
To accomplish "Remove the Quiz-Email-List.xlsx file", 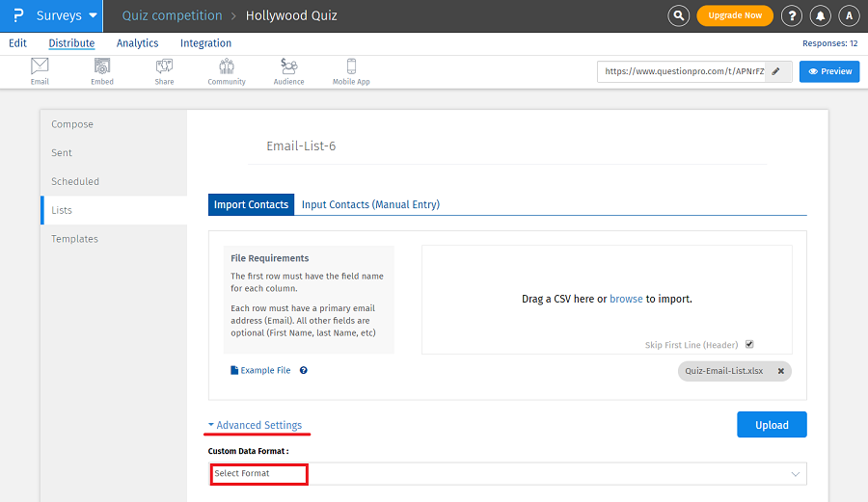I will tap(780, 371).
